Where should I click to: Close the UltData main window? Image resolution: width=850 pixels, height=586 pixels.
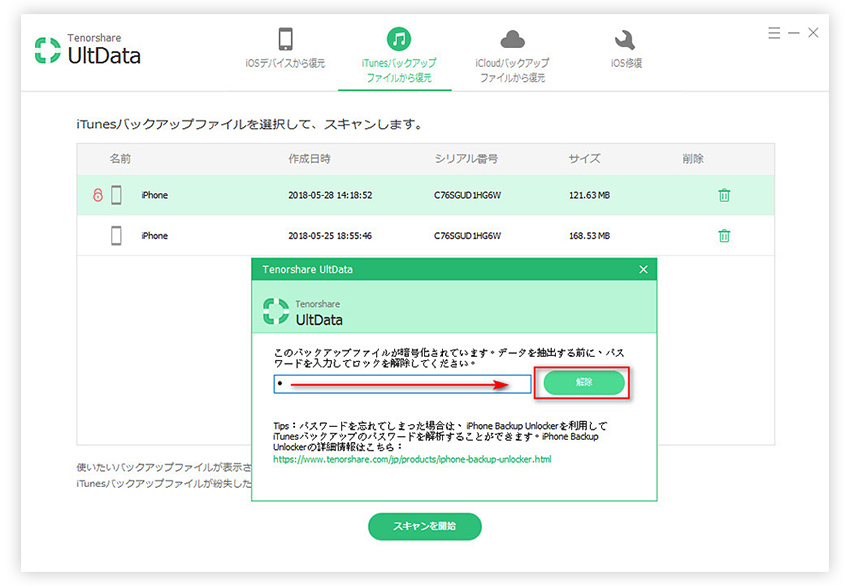813,33
